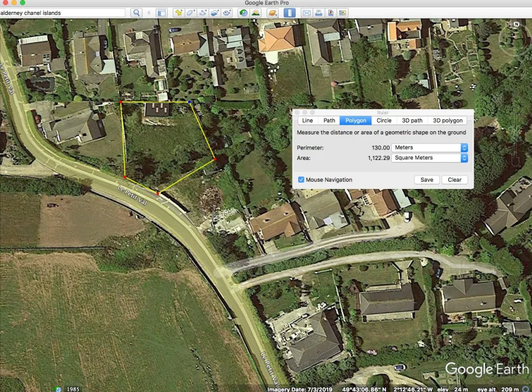
Task: Click the Save button in Ruler
Action: [427, 180]
